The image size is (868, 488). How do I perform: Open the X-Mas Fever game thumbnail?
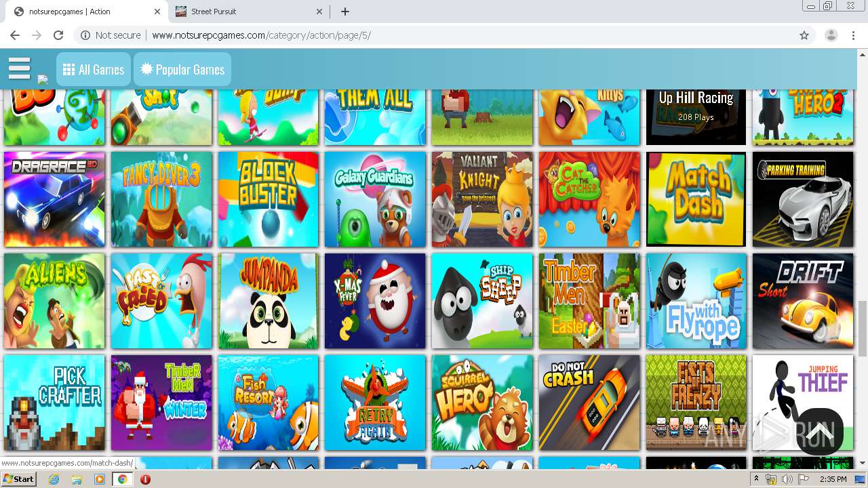click(375, 301)
